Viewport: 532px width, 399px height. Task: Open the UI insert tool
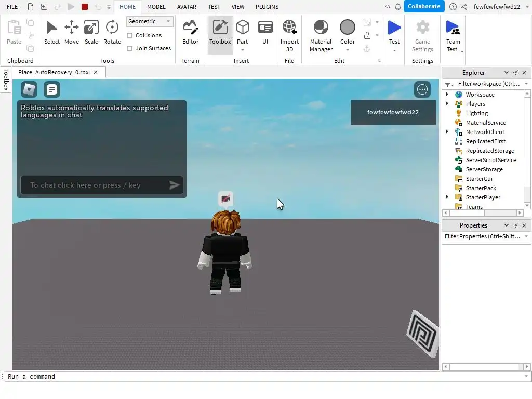coord(265,33)
